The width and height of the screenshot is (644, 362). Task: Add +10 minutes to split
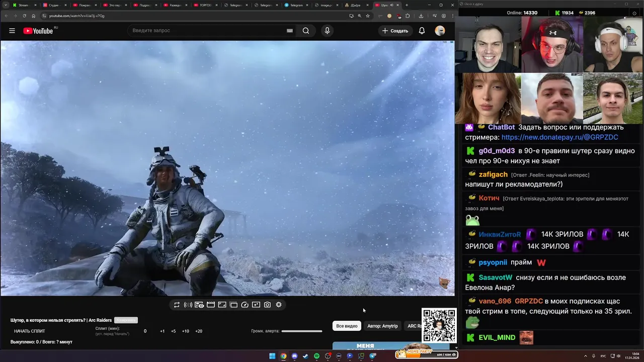(186, 331)
